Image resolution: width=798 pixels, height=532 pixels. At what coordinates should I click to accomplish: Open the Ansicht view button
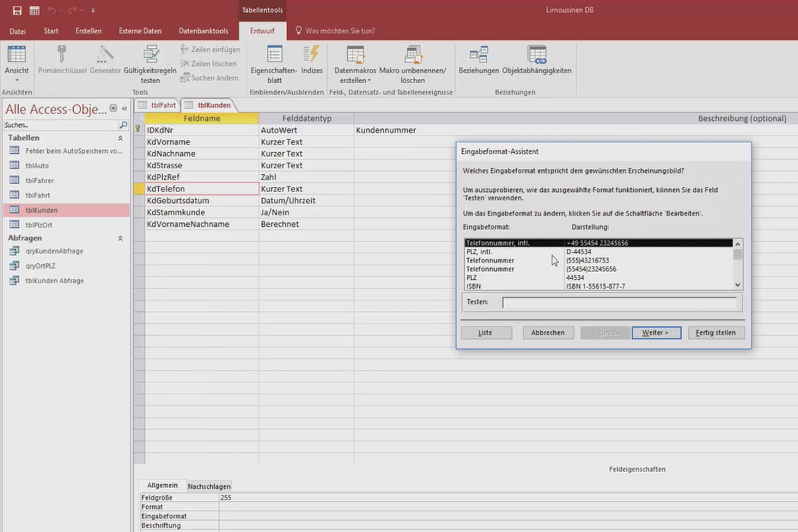point(17,64)
